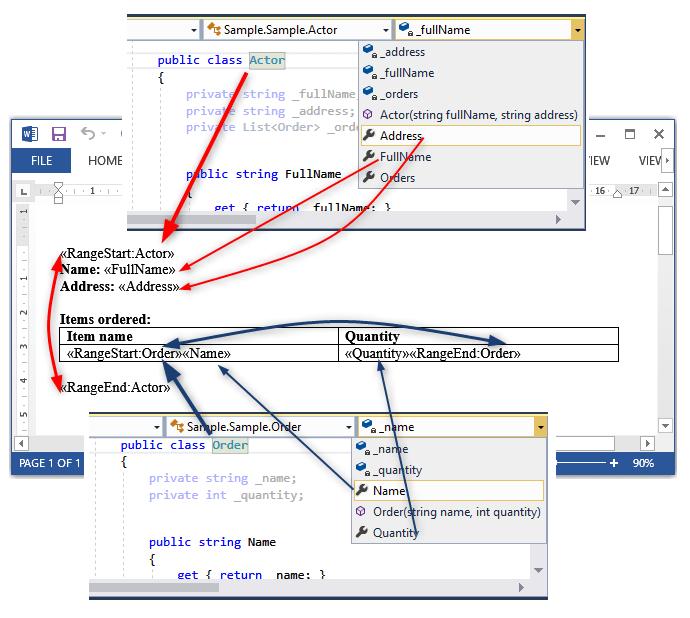The image size is (690, 618).
Task: Select Address property in member list
Action: click(x=401, y=136)
